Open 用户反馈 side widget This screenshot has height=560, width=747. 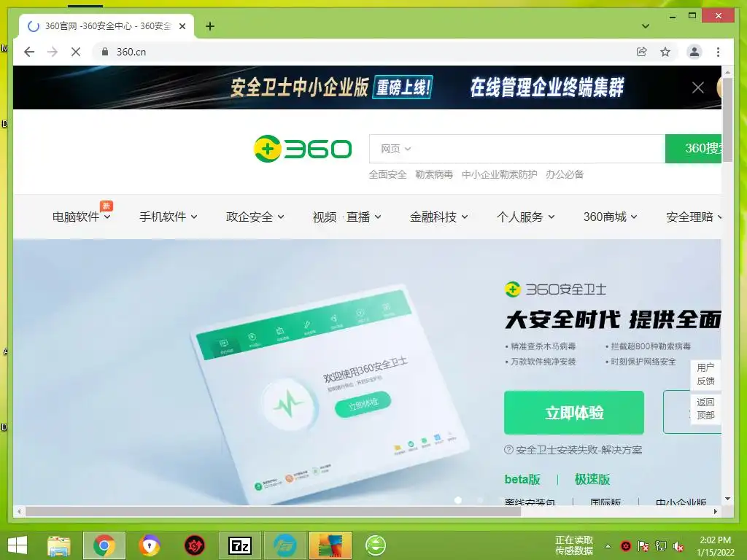coord(705,374)
